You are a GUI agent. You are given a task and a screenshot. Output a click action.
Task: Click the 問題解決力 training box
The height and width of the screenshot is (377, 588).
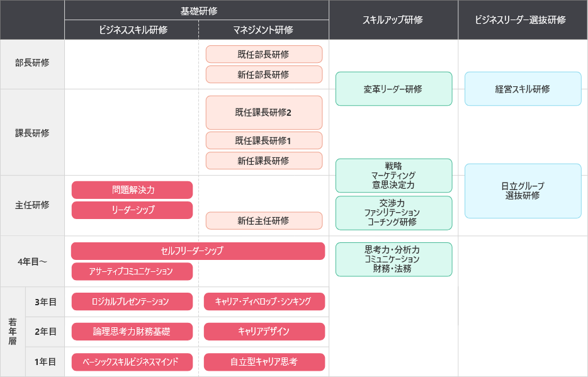(132, 190)
